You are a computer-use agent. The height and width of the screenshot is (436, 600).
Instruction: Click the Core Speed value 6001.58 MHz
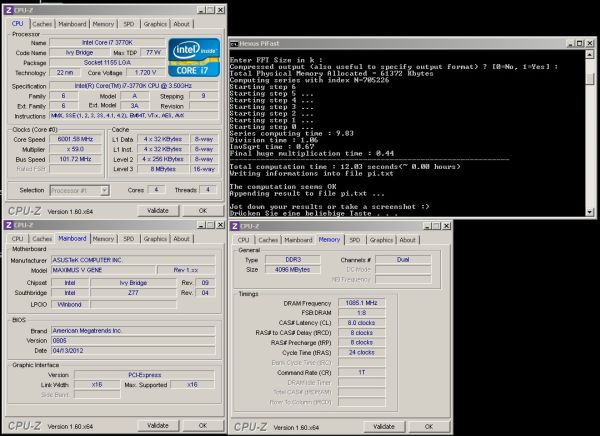[x=75, y=139]
